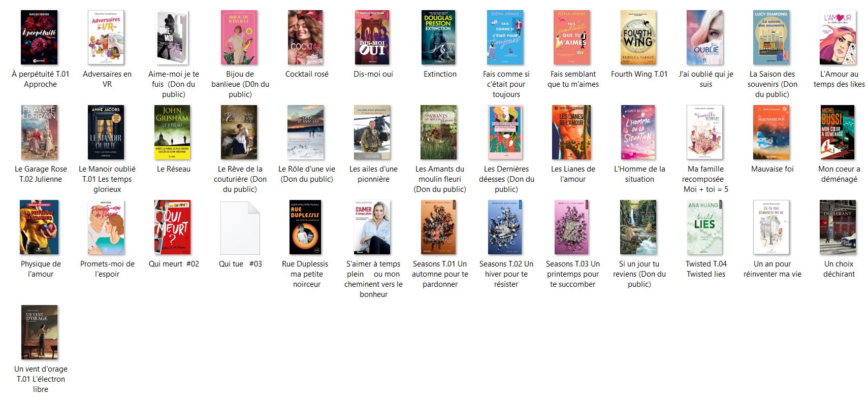This screenshot has height=401, width=868.
Task: Select the À perpétuité T.01 Approche book cover
Action: point(40,38)
